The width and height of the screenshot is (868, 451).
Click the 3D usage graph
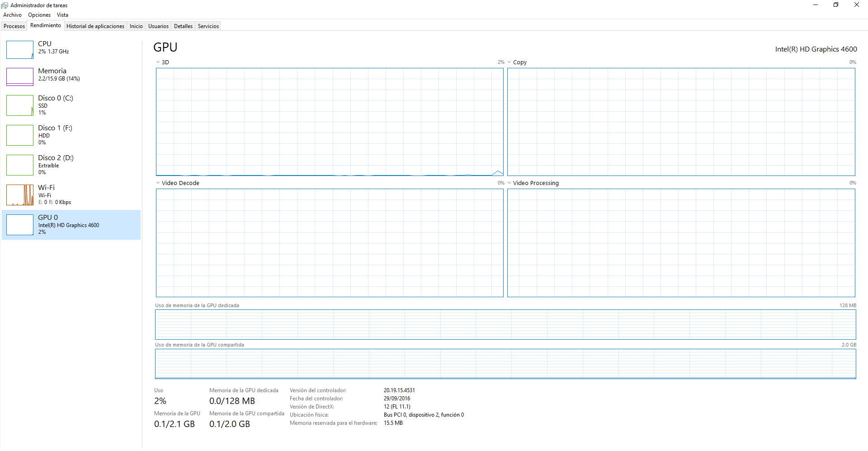point(330,122)
